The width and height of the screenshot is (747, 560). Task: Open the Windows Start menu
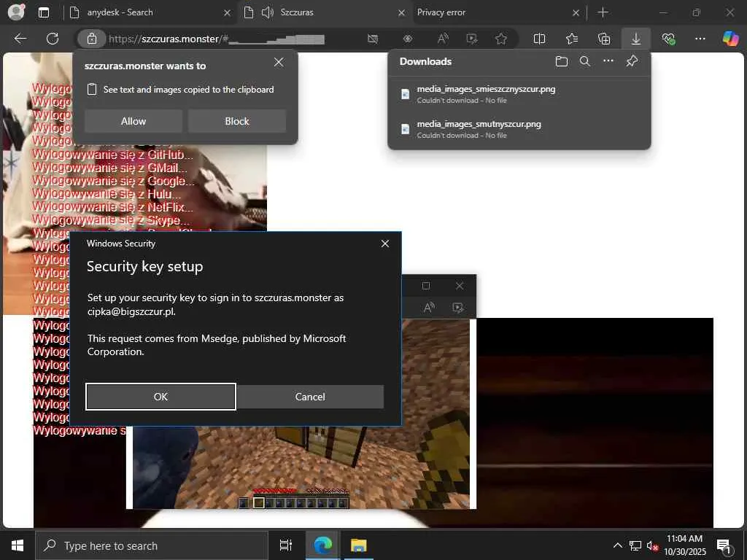18,545
